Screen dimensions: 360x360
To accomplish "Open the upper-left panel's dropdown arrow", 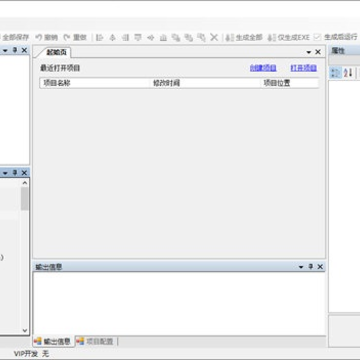I will (x=5, y=51).
